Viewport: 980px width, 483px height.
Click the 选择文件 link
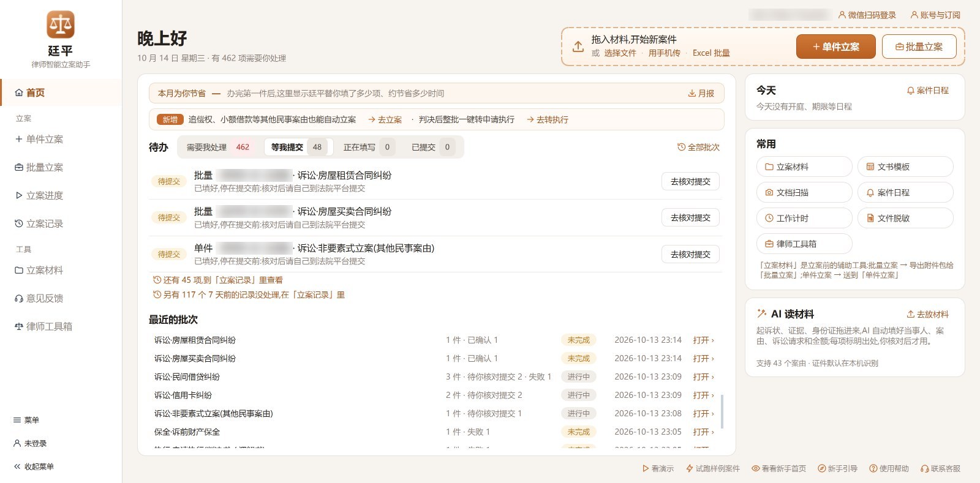click(620, 53)
